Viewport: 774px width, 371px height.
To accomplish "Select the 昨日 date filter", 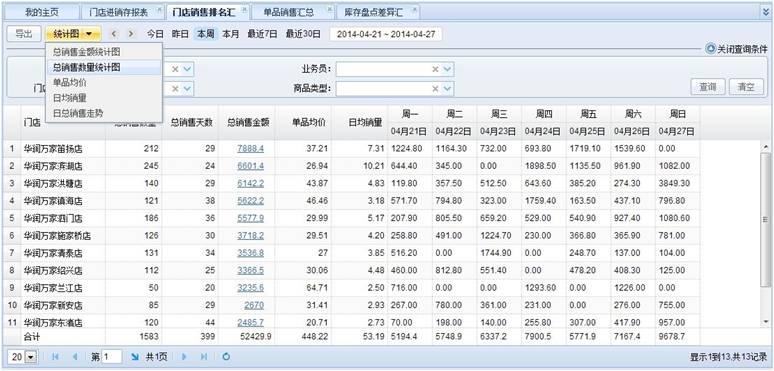I will 180,34.
